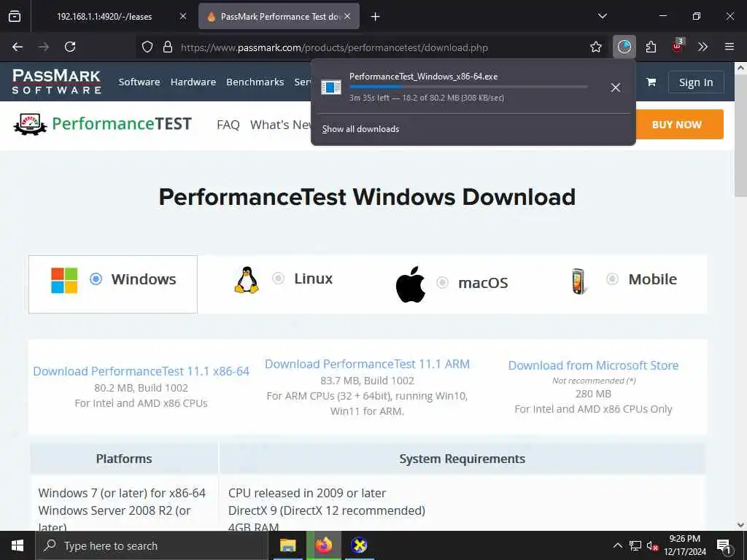The height and width of the screenshot is (560, 747).
Task: Show more tools overflow chevrons
Action: [x=703, y=47]
